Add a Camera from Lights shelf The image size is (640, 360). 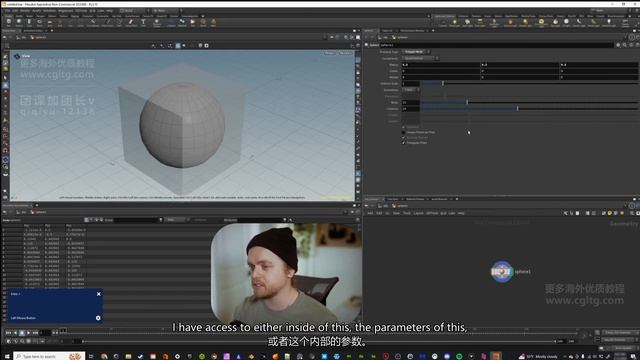tap(443, 23)
